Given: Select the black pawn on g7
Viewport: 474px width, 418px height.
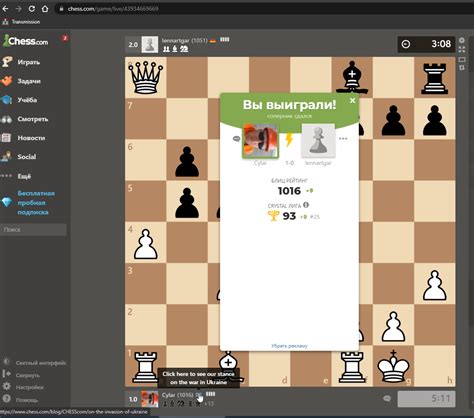Looking at the screenshot, I should pos(393,120).
